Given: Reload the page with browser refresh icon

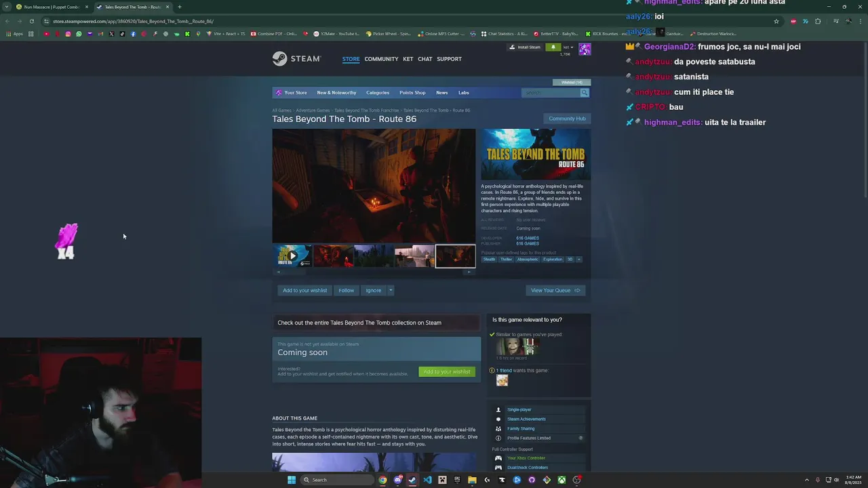Looking at the screenshot, I should pos(31,21).
